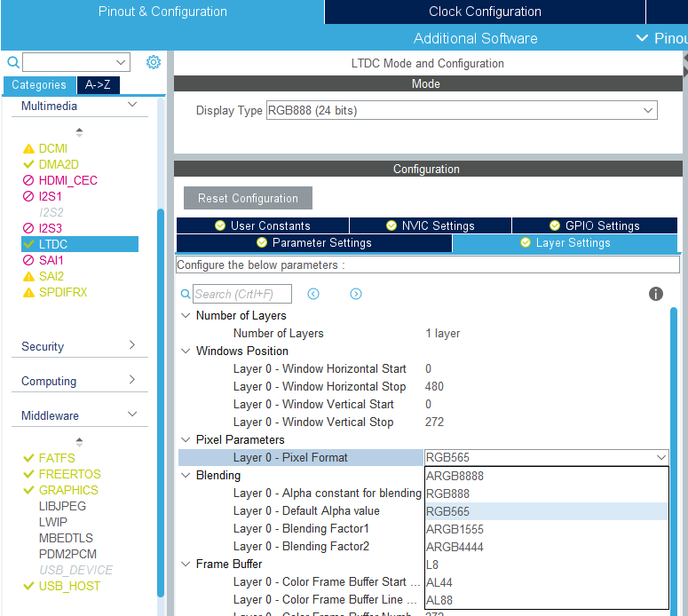The image size is (688, 616).
Task: Expand the Security category
Action: pyautogui.click(x=132, y=345)
